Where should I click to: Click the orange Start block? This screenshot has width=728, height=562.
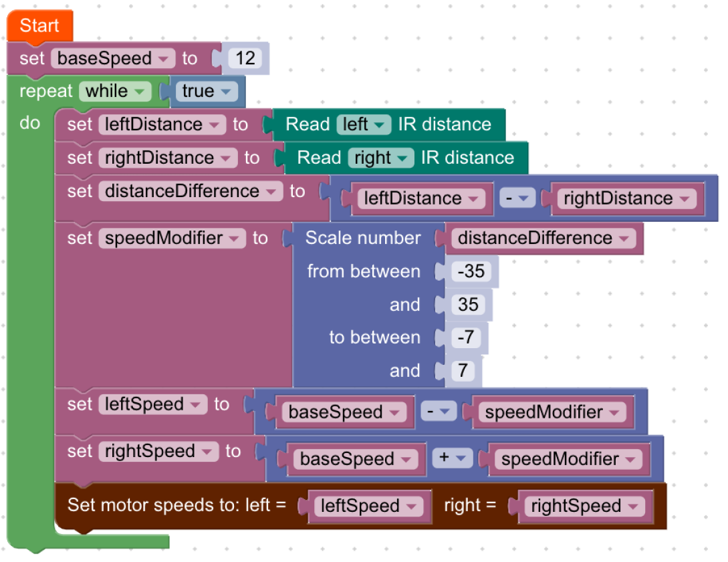[39, 26]
